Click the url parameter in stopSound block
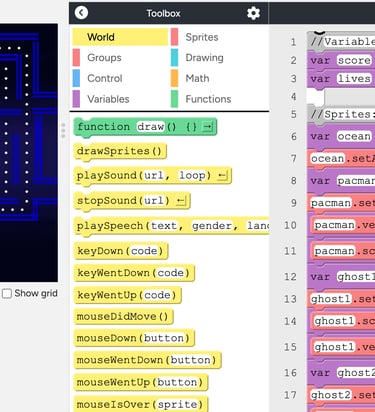This screenshot has width=375, height=412. [154, 201]
